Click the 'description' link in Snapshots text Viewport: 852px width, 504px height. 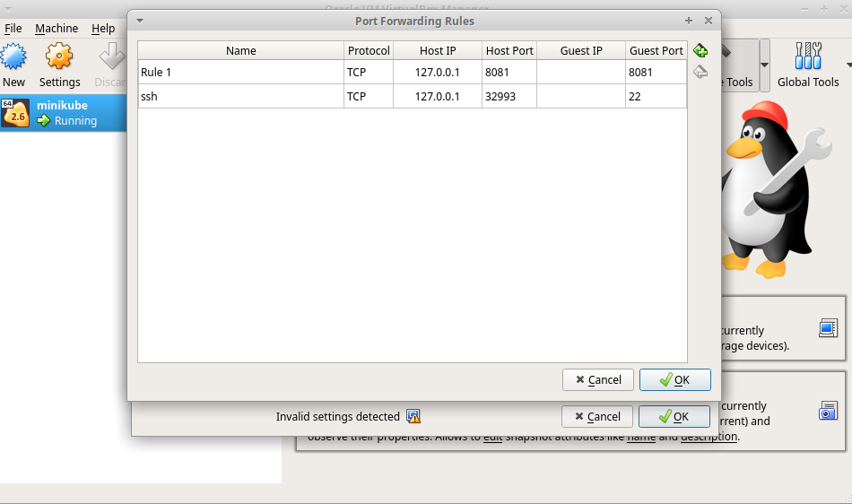pos(709,438)
